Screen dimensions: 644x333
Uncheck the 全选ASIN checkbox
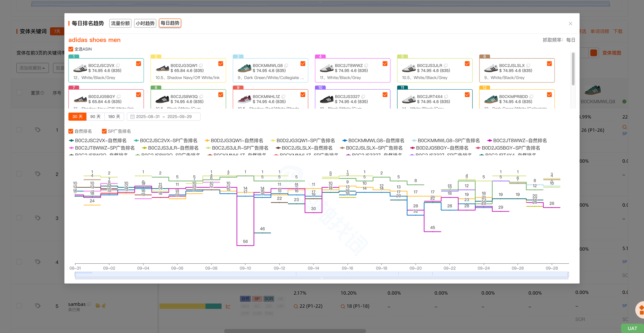point(71,49)
